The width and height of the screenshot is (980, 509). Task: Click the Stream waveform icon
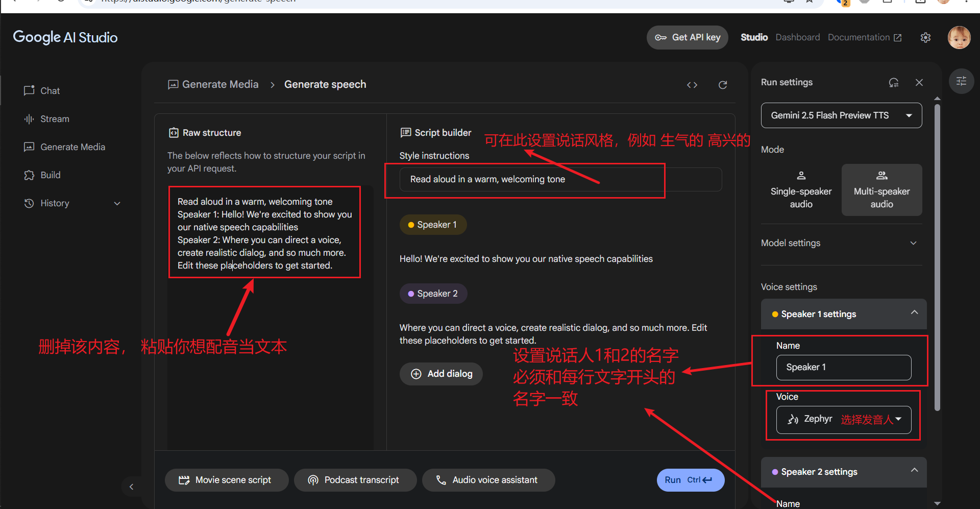tap(29, 119)
